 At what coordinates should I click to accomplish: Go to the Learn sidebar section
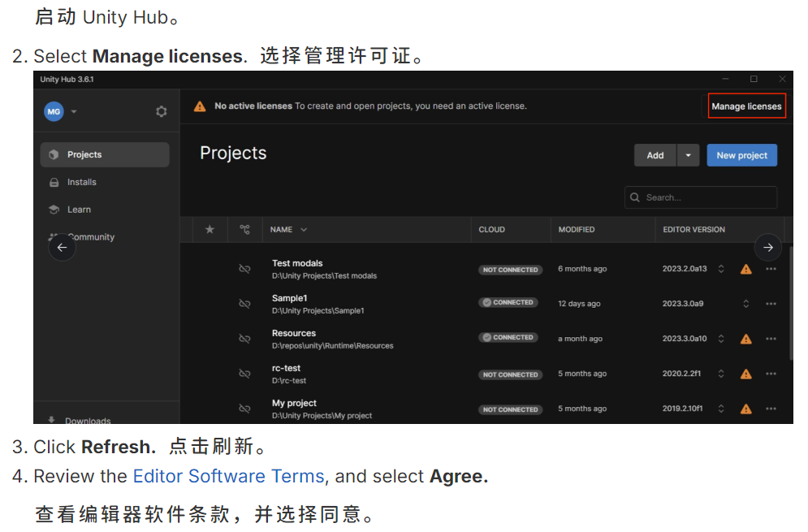(x=79, y=210)
